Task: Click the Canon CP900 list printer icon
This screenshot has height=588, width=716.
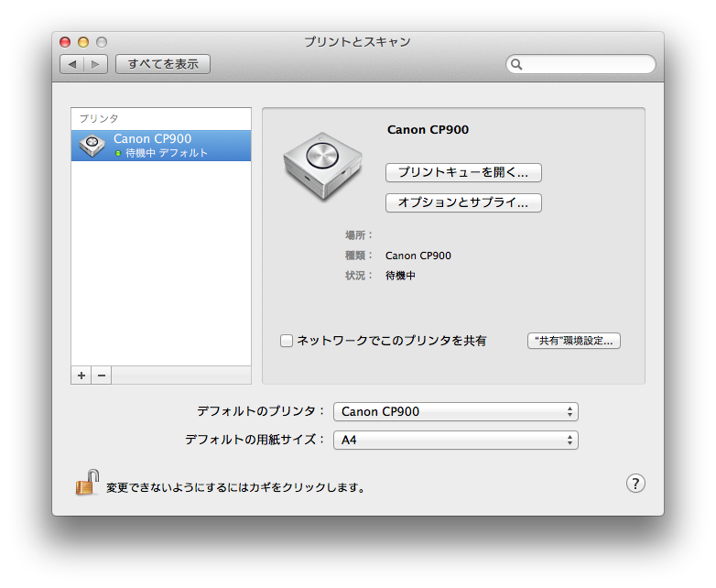Action: point(92,146)
